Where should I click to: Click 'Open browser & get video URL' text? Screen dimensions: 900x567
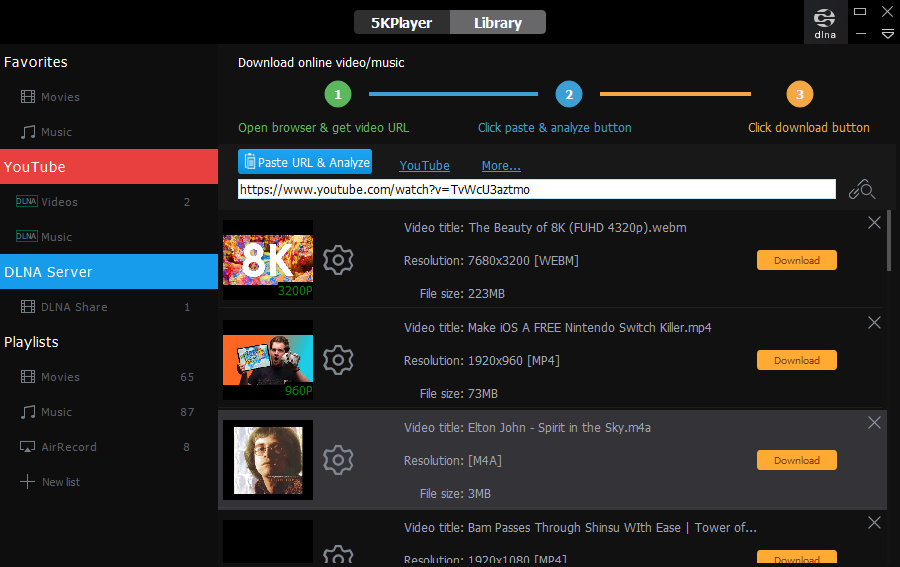324,128
